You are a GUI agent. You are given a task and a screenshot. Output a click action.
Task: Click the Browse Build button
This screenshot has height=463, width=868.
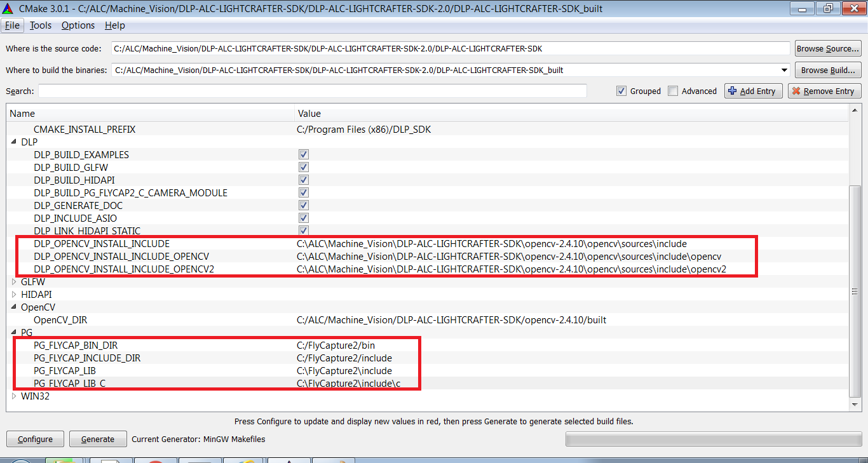[828, 70]
